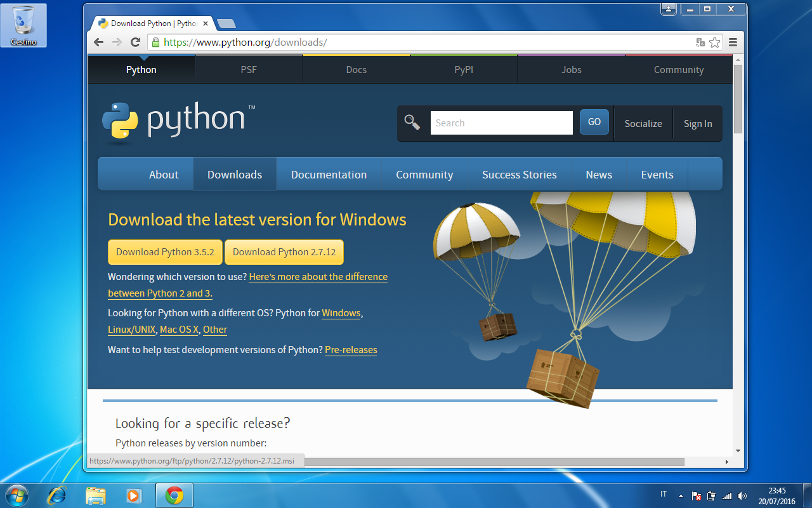Image resolution: width=812 pixels, height=508 pixels.
Task: Click the Linux/UNIX link
Action: (x=131, y=330)
